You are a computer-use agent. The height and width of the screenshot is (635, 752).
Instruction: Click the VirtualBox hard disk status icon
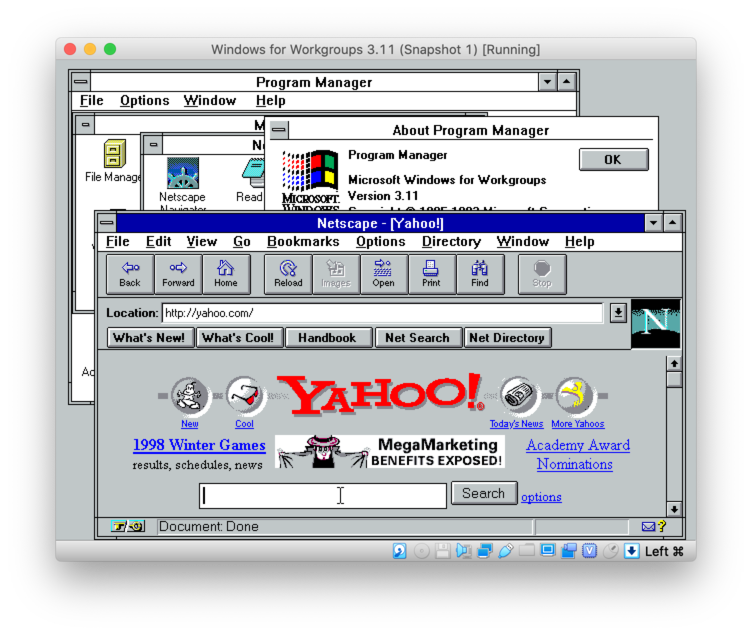click(x=399, y=551)
